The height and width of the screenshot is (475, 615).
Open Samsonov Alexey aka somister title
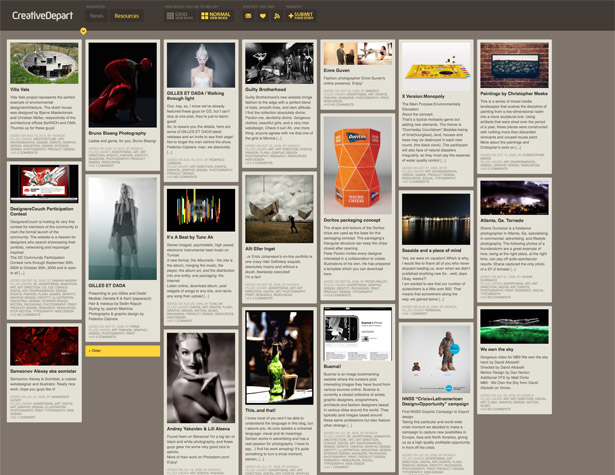43,371
